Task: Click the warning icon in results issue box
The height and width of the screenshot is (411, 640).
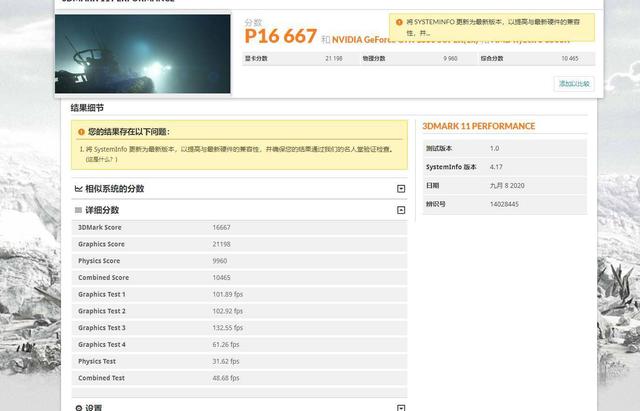Action: (x=81, y=132)
